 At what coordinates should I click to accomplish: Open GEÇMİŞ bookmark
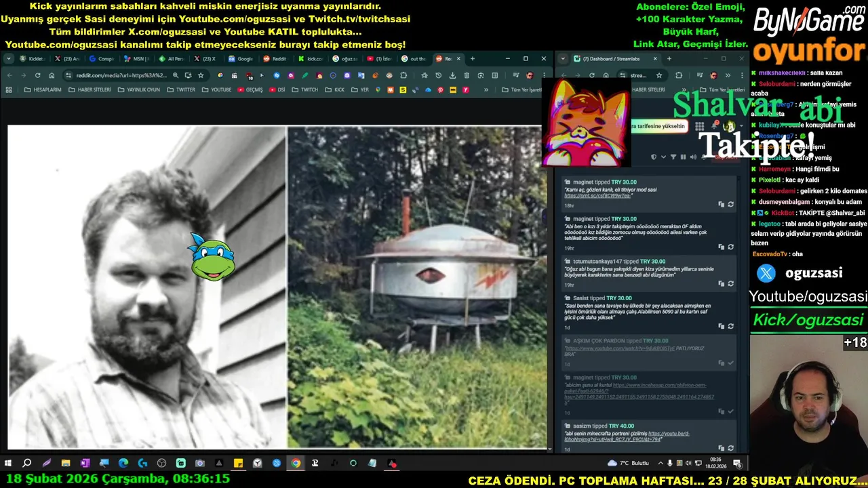click(250, 89)
